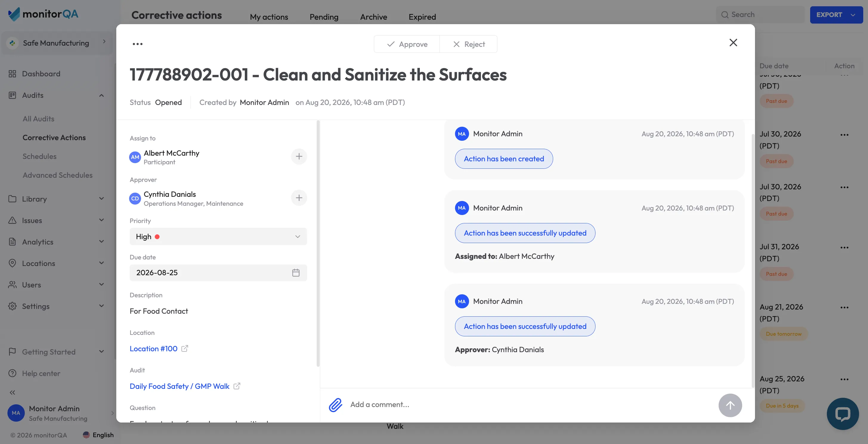Switch to Archive tab
The height and width of the screenshot is (444, 868).
pyautogui.click(x=374, y=17)
